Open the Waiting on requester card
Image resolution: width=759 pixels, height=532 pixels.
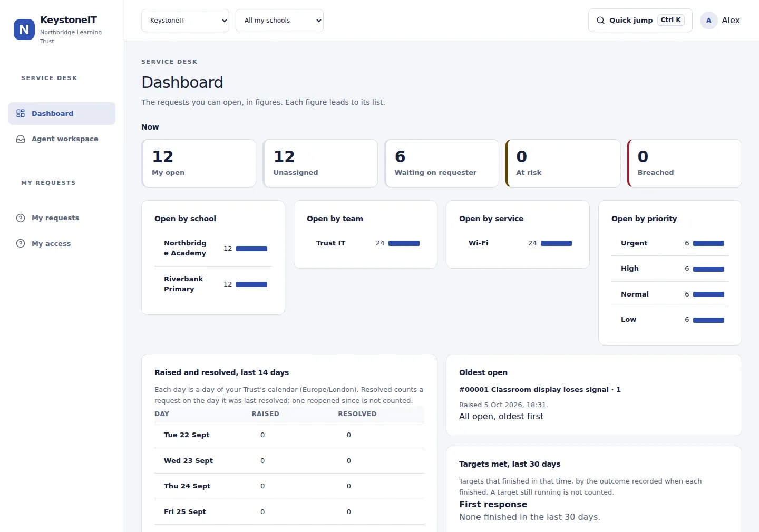pos(442,163)
